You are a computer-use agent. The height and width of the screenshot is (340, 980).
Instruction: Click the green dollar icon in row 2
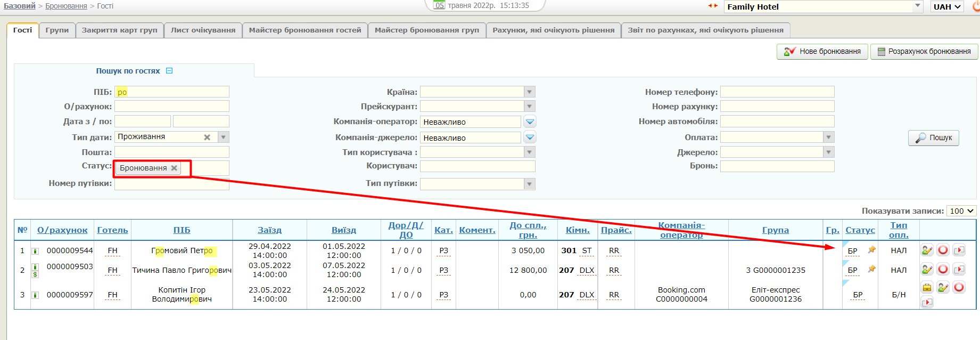coord(35,274)
